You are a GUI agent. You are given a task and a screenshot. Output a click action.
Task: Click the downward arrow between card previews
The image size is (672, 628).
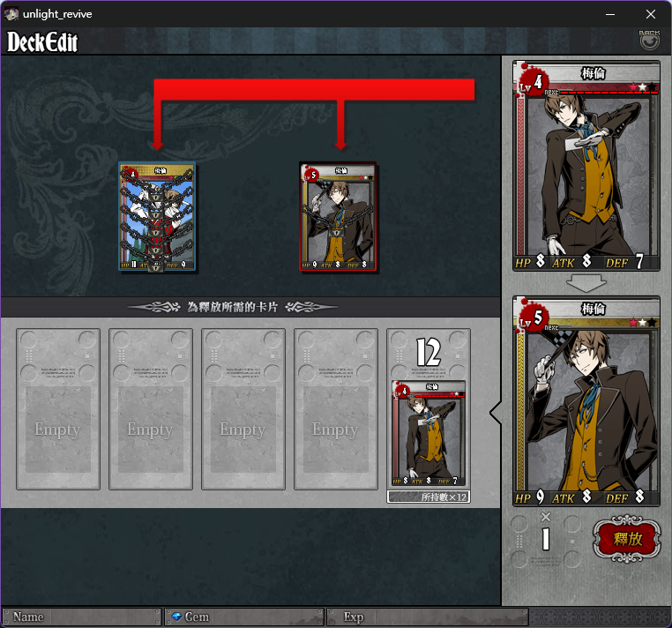(x=586, y=283)
